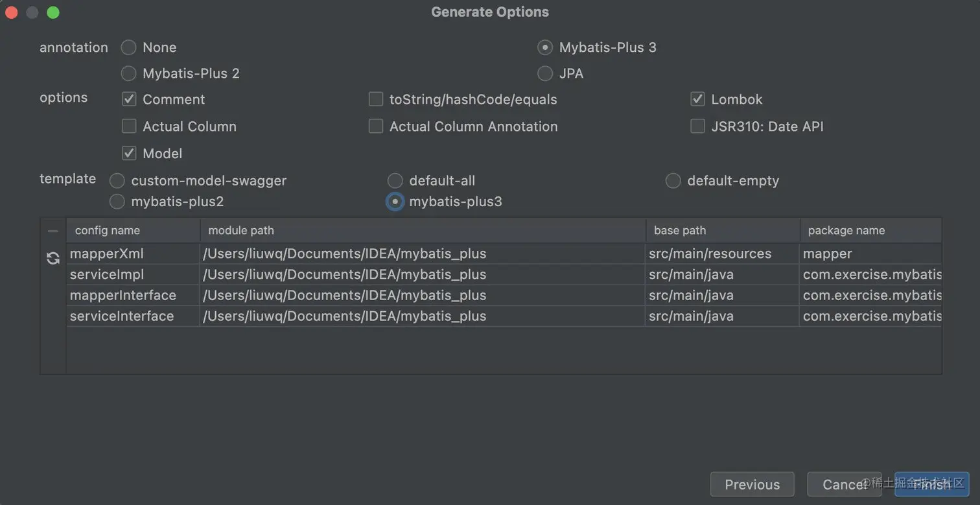The image size is (980, 505).
Task: Click the base path cell of mapperInterface
Action: (723, 295)
